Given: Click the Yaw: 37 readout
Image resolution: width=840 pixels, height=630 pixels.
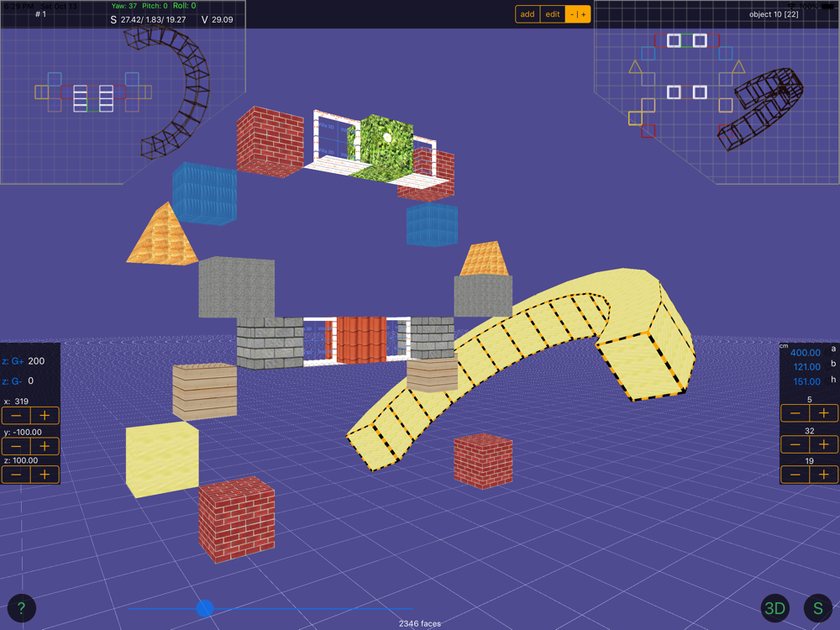Looking at the screenshot, I should 124,6.
